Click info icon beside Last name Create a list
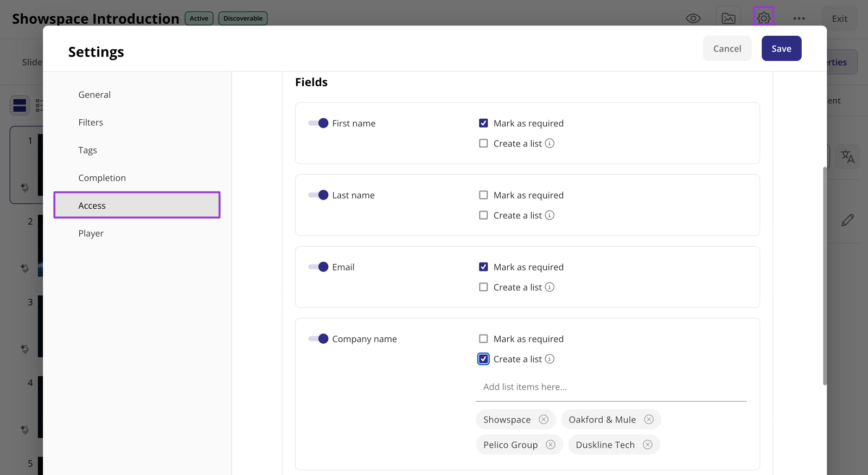Screen dimensions: 868x475 (x=550, y=215)
